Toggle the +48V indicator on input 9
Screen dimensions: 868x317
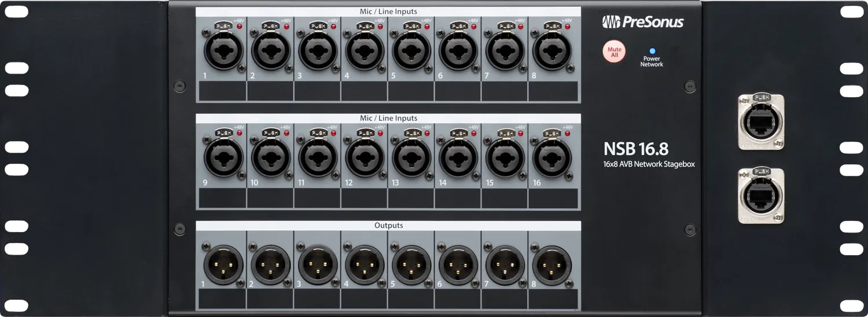point(239,133)
